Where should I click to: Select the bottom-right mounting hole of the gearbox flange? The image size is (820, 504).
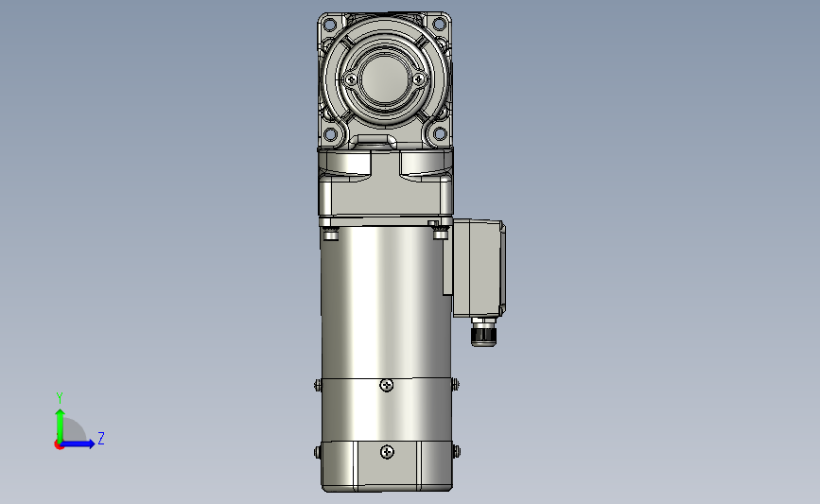(440, 134)
